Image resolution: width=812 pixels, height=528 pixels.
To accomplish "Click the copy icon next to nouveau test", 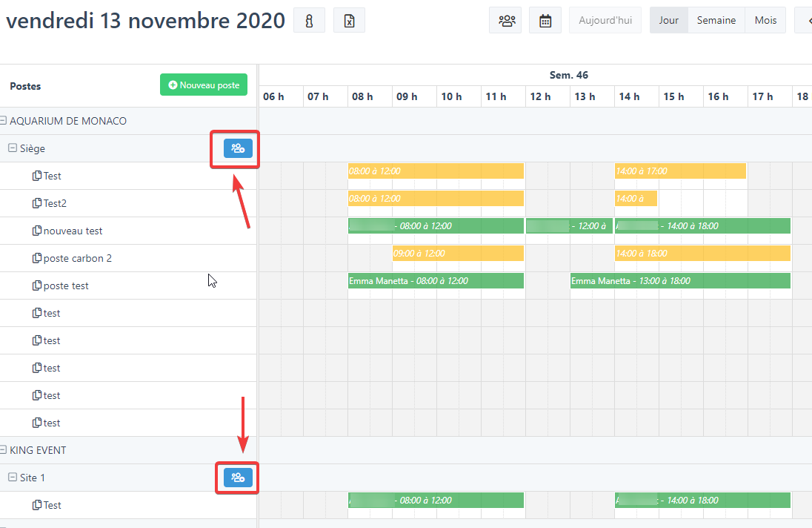I will [x=37, y=231].
